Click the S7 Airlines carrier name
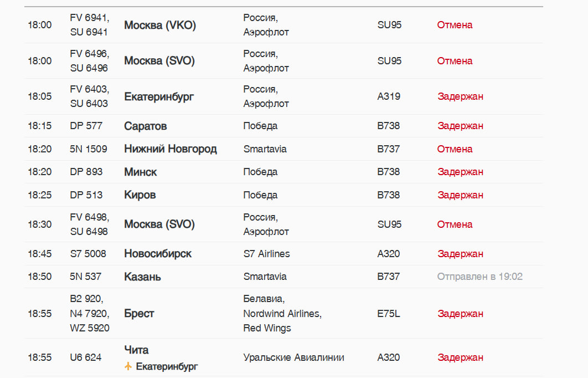588x378 pixels. 267,254
